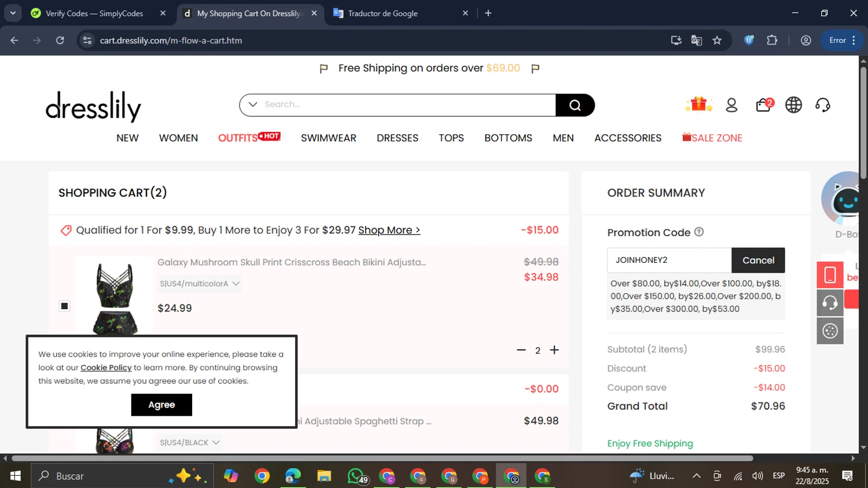Click the search magnifier button

[575, 105]
